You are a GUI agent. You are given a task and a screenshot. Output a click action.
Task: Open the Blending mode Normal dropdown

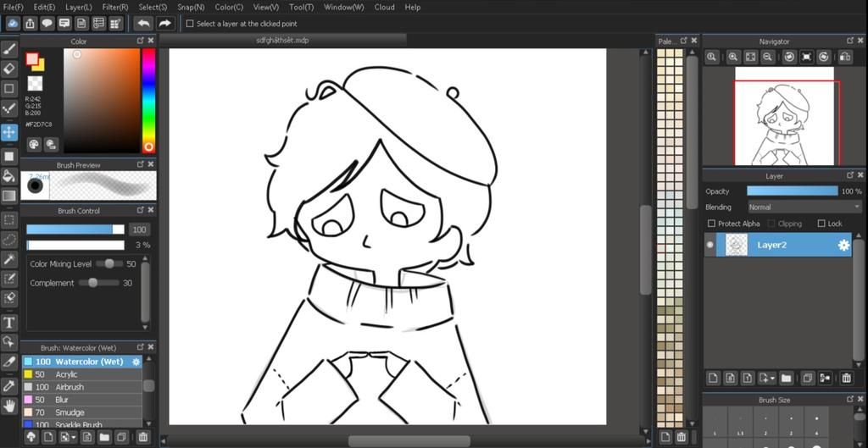804,207
